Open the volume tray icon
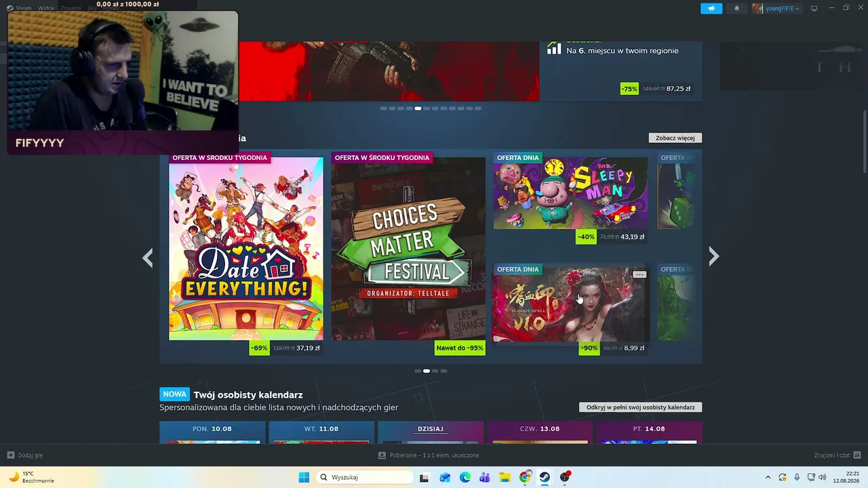Image resolution: width=868 pixels, height=488 pixels. click(x=823, y=477)
